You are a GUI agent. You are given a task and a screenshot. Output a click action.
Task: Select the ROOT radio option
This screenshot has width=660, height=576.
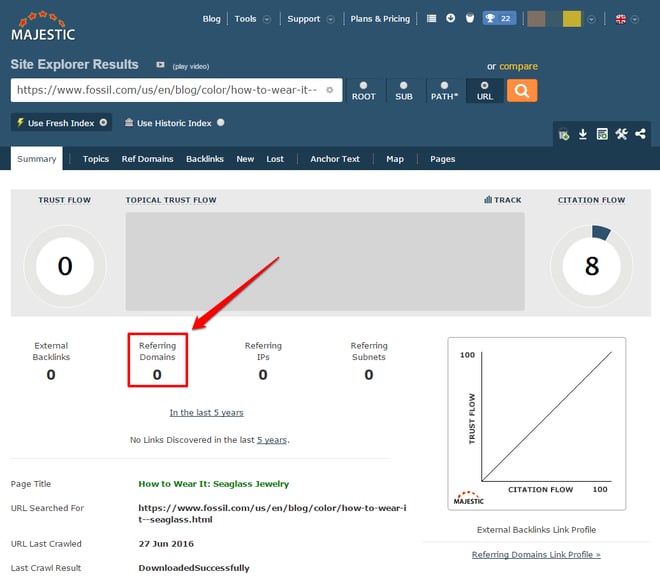coord(363,85)
